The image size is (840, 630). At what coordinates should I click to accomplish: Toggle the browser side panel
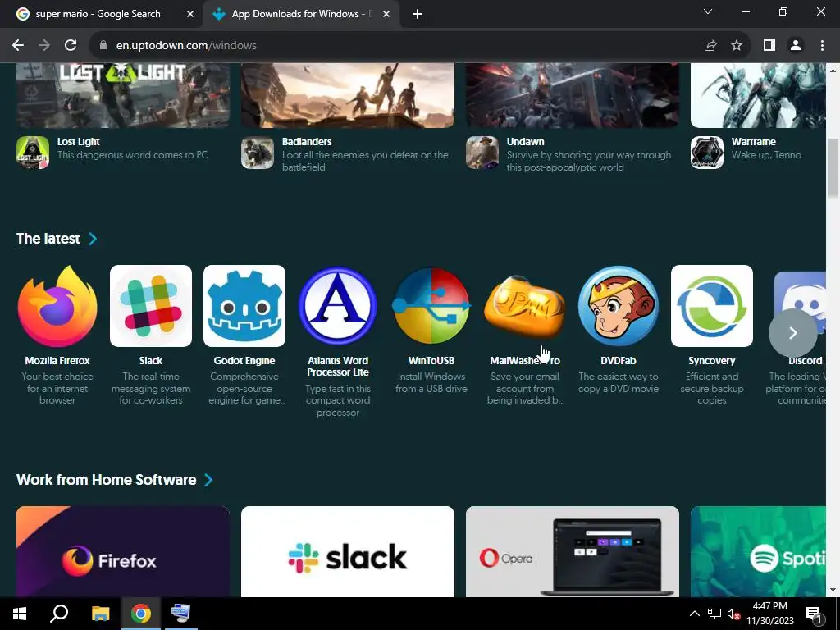[x=769, y=46]
